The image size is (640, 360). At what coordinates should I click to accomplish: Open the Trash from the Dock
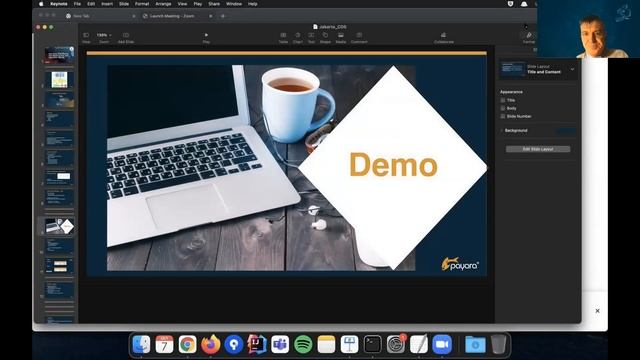pos(498,344)
